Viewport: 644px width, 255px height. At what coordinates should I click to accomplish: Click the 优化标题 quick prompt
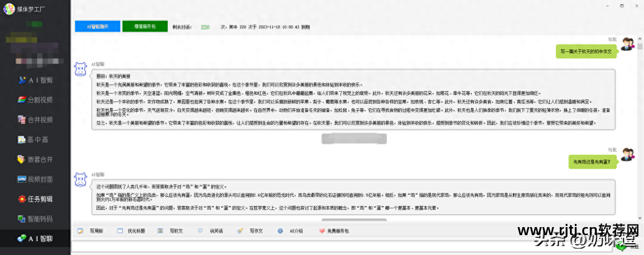point(131,231)
